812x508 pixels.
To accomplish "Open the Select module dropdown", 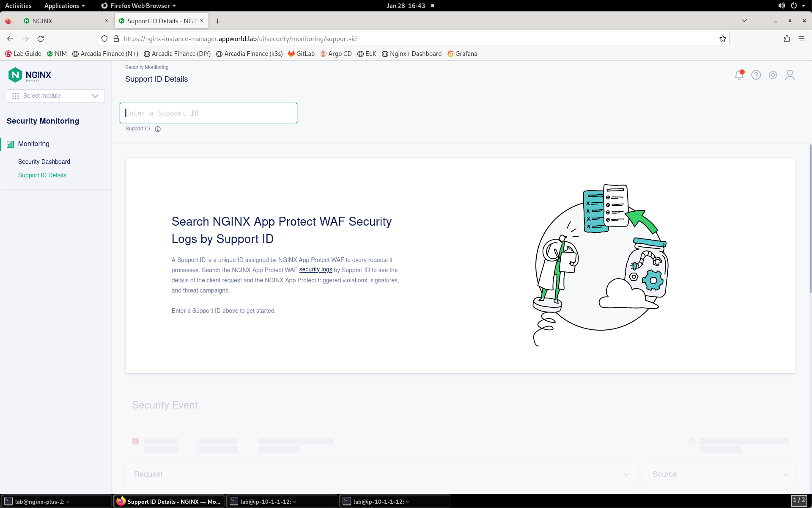I will (56, 96).
